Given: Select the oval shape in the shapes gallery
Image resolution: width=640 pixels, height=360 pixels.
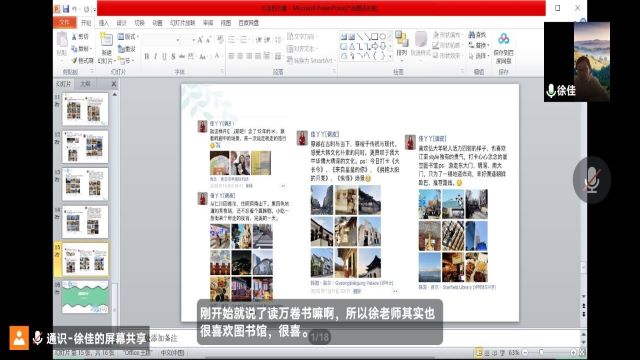Looking at the screenshot, I should pos(383,37).
